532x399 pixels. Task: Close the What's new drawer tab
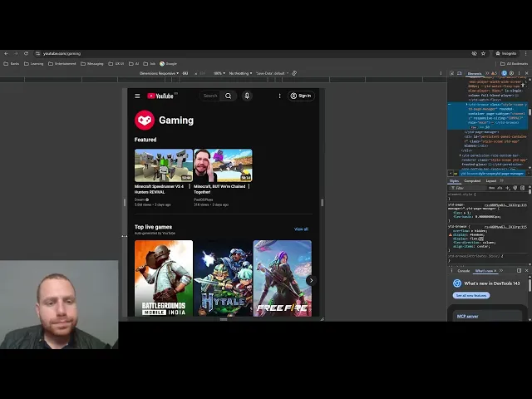[x=495, y=271]
